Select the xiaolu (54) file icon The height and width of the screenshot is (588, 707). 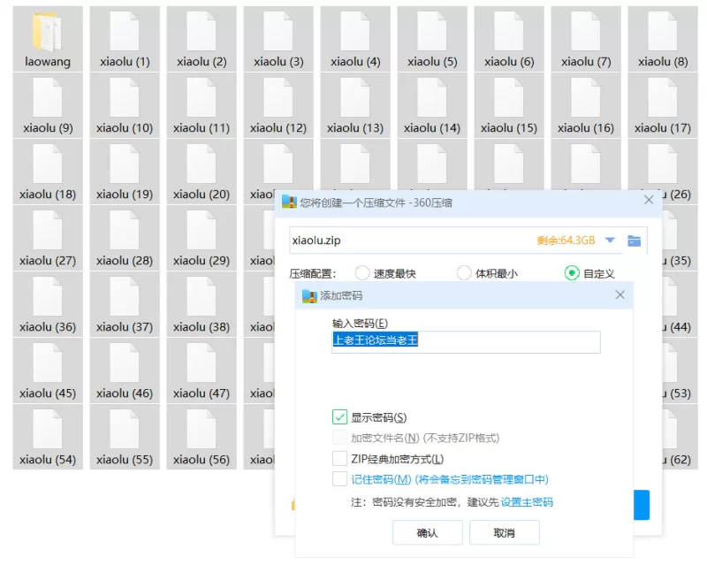[x=48, y=430]
